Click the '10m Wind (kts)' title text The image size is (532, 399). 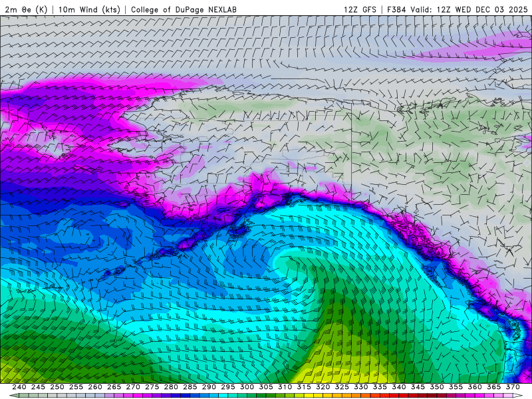click(89, 9)
